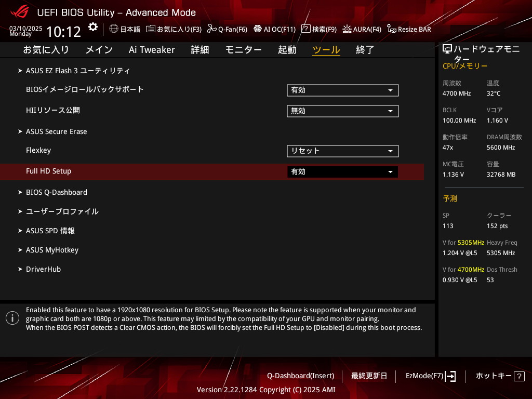Viewport: 532px width, 399px height.
Task: Expand ユーザープロファイル submenu
Action: 62,211
